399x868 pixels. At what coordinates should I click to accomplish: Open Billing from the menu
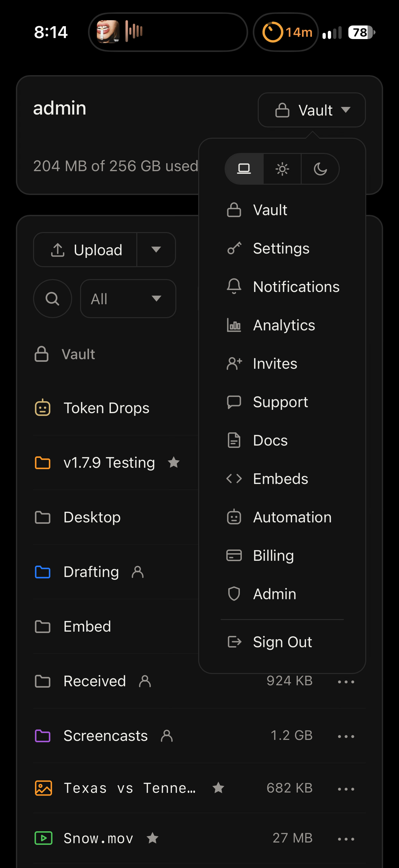point(282,555)
